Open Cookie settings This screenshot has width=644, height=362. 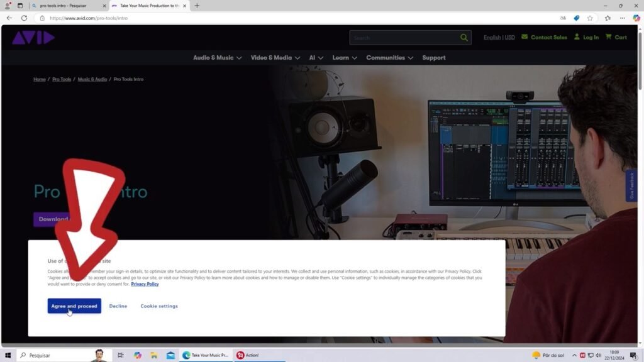(159, 306)
